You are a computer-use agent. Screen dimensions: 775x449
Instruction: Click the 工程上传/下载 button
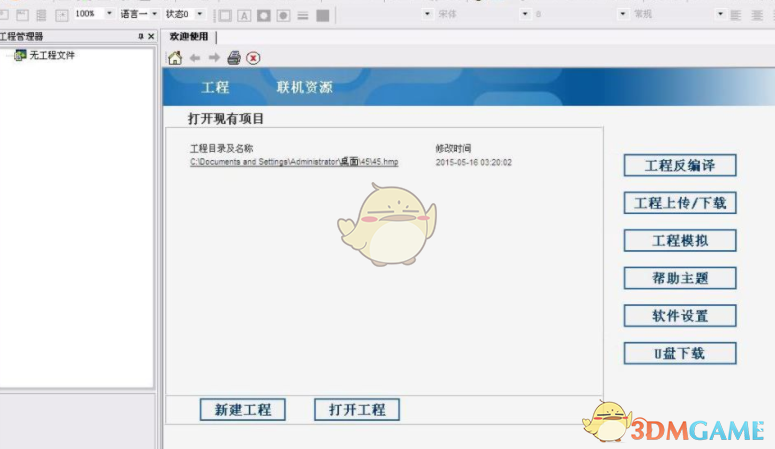[x=680, y=203]
